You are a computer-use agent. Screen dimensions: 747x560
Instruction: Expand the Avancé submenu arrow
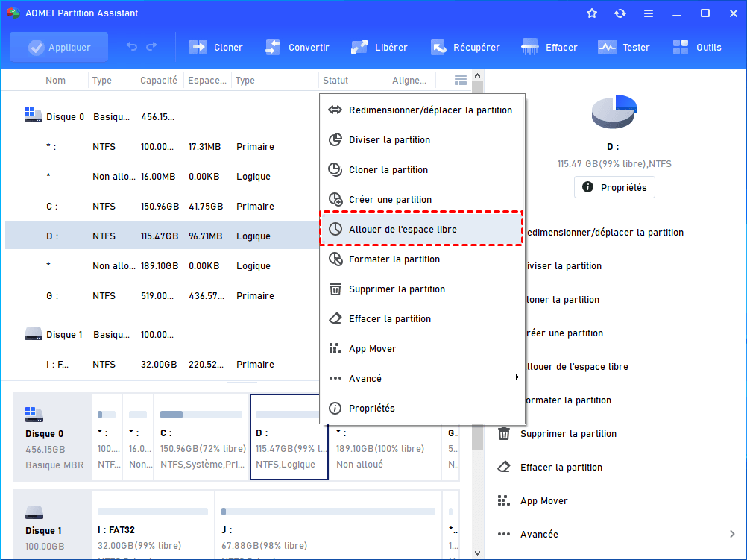(517, 378)
